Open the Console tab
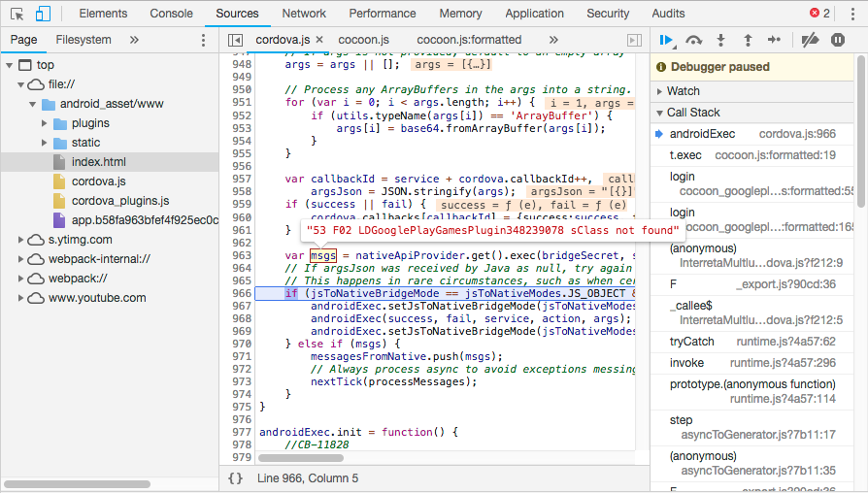Screen dimensions: 868x493 (x=171, y=14)
